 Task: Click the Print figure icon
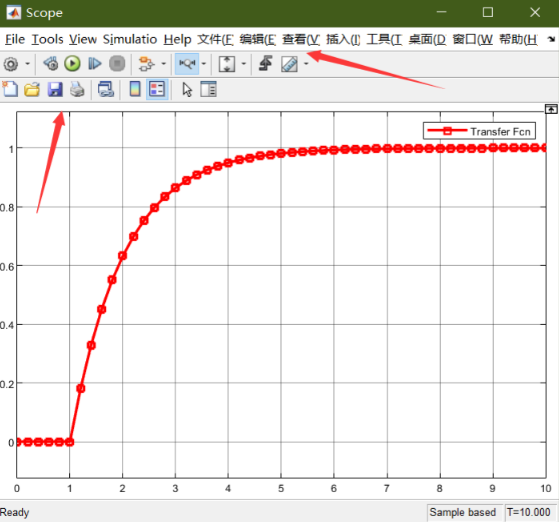[77, 89]
